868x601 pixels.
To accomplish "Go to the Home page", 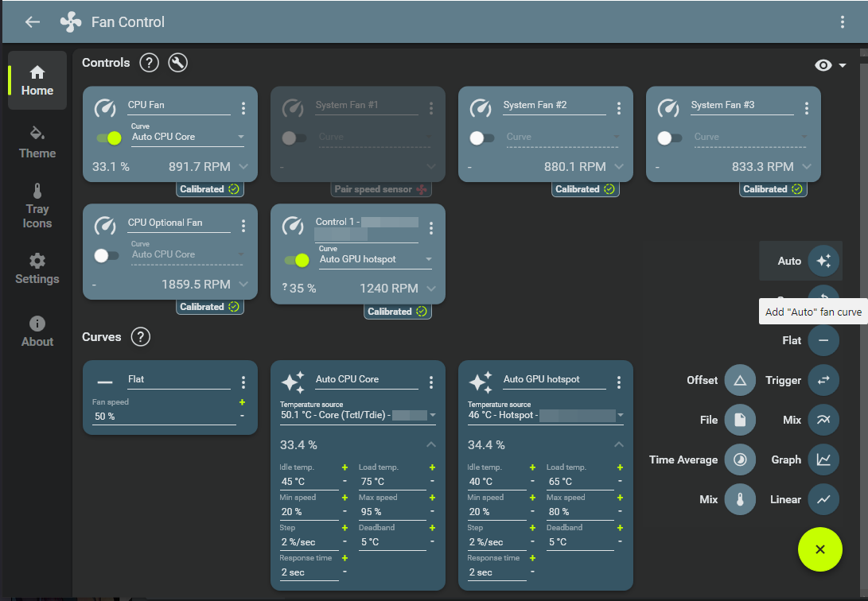I will pyautogui.click(x=37, y=81).
